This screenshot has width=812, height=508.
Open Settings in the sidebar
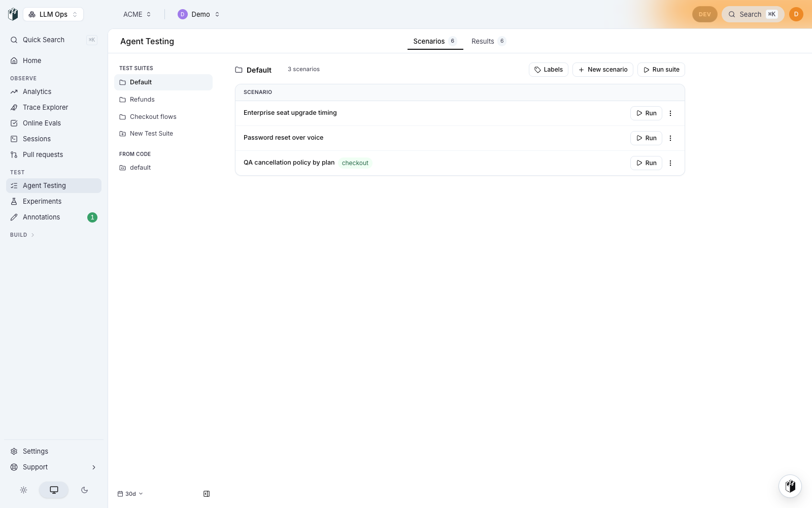pyautogui.click(x=54, y=451)
